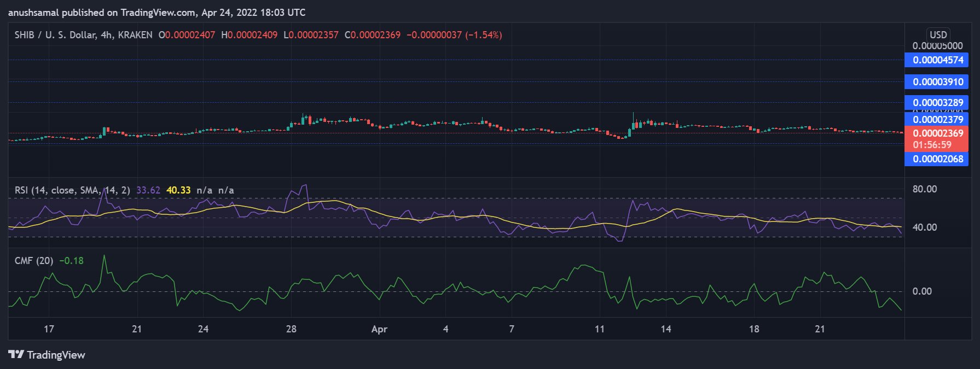Viewport: 980px width, 369px height.
Task: Click the 0.00003289 price level label
Action: pyautogui.click(x=937, y=103)
